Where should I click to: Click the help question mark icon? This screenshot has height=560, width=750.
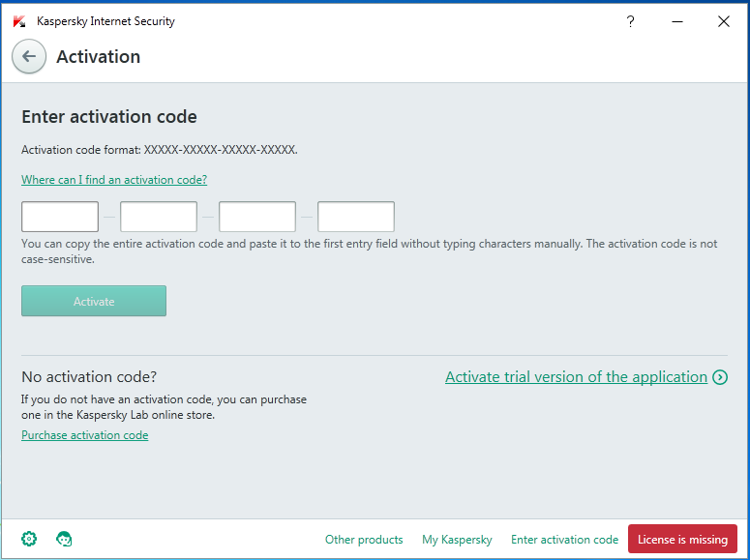coord(630,21)
